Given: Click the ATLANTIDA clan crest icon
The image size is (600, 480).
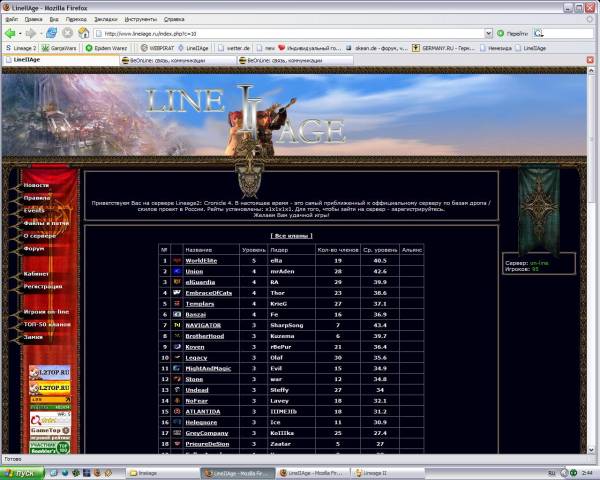Looking at the screenshot, I should [x=177, y=411].
